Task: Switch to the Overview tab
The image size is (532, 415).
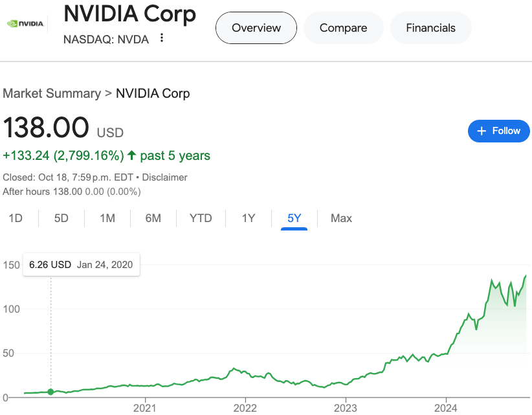Action: point(256,28)
